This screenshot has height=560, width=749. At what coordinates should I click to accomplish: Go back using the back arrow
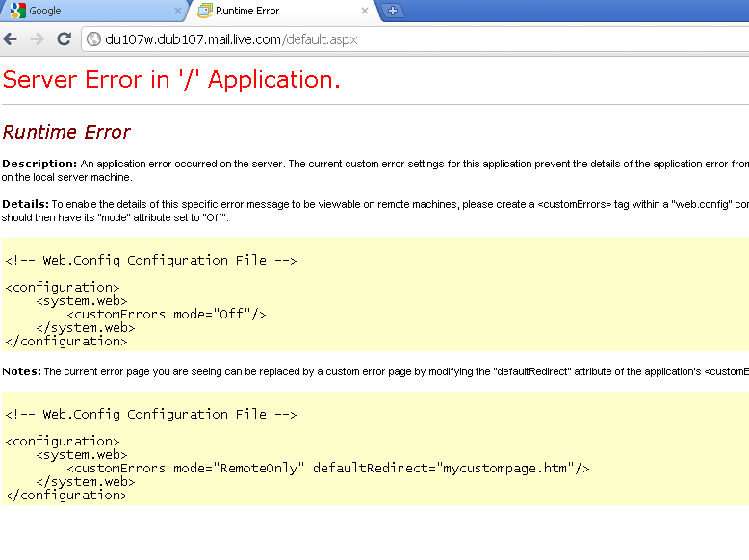tap(10, 39)
